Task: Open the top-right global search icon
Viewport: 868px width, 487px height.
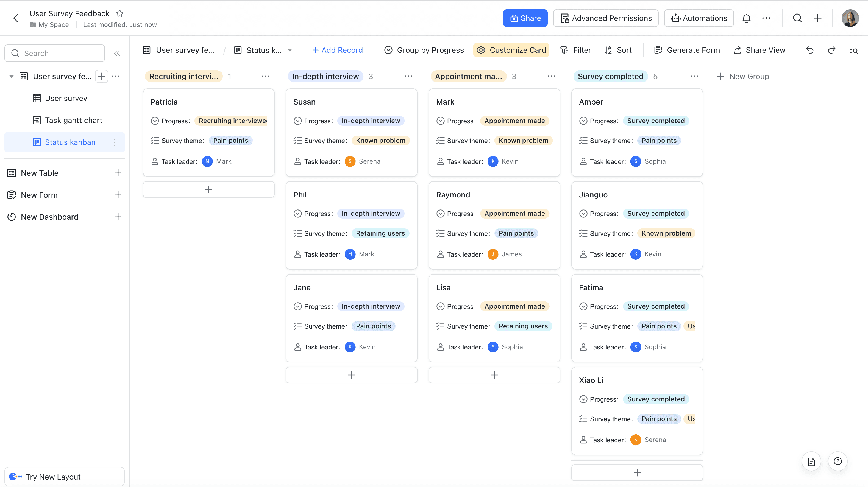Action: (797, 18)
